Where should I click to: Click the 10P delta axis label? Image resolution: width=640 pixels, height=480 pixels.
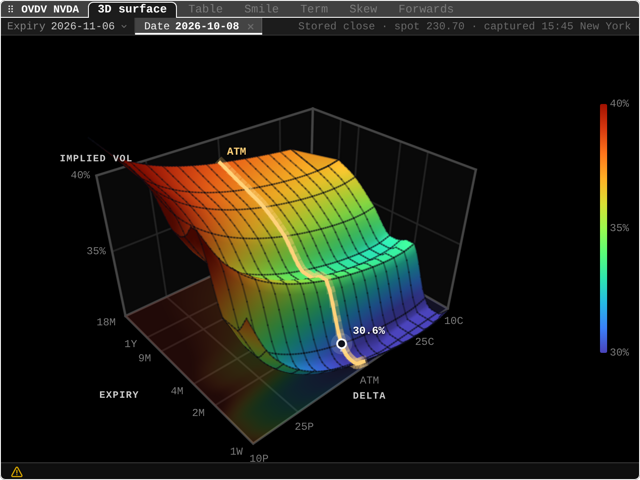point(259,459)
